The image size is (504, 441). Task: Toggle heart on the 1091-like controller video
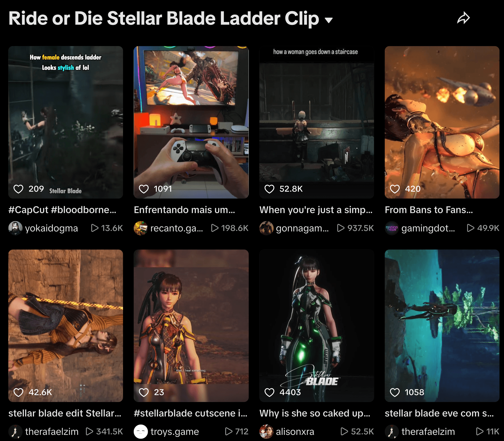click(x=144, y=189)
